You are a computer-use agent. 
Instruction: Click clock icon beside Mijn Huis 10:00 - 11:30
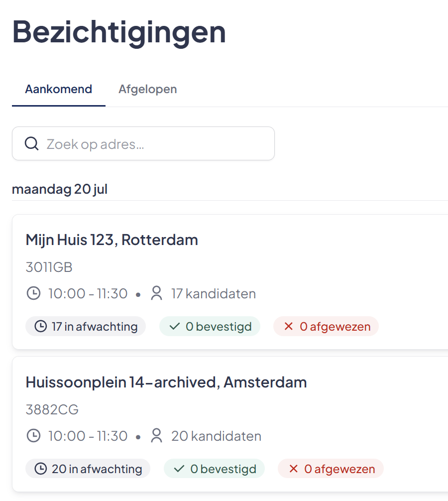click(33, 293)
